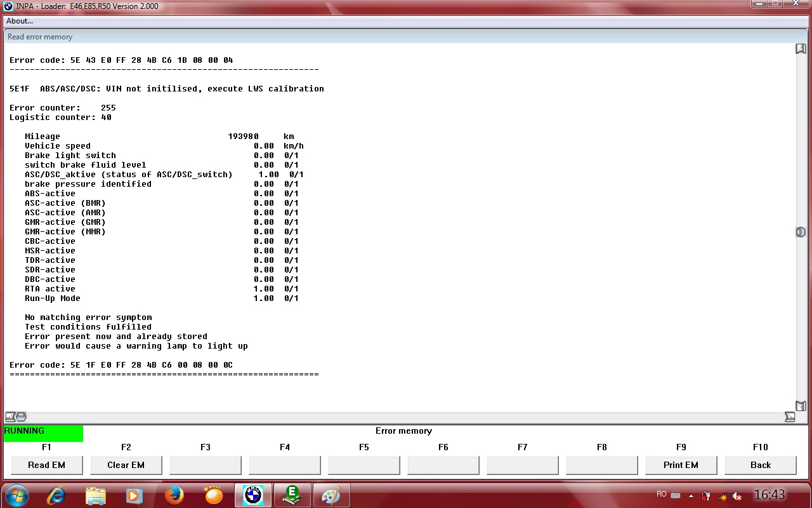Switch to the INPA BMW taskbar icon
Viewport: 812px width, 508px height.
253,495
